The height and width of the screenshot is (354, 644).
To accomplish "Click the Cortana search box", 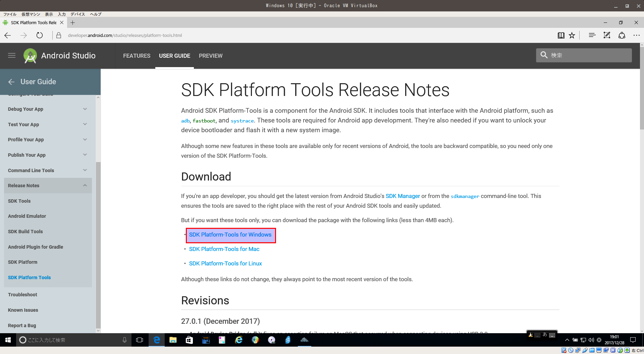I will [x=73, y=340].
